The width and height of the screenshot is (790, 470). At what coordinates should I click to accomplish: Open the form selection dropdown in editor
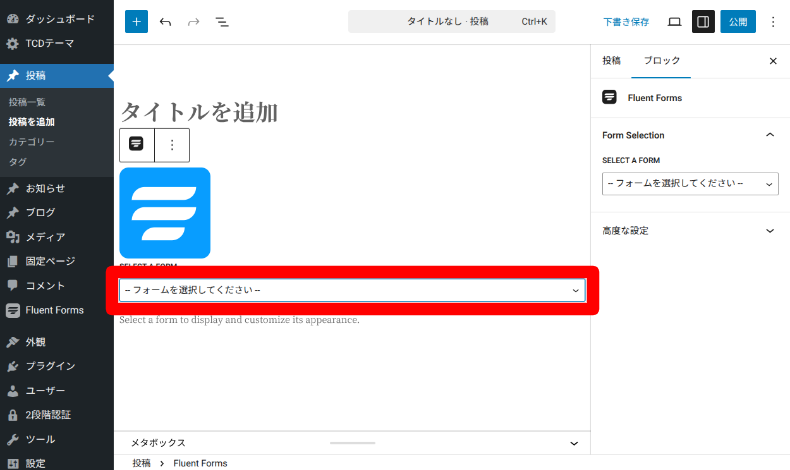(352, 290)
